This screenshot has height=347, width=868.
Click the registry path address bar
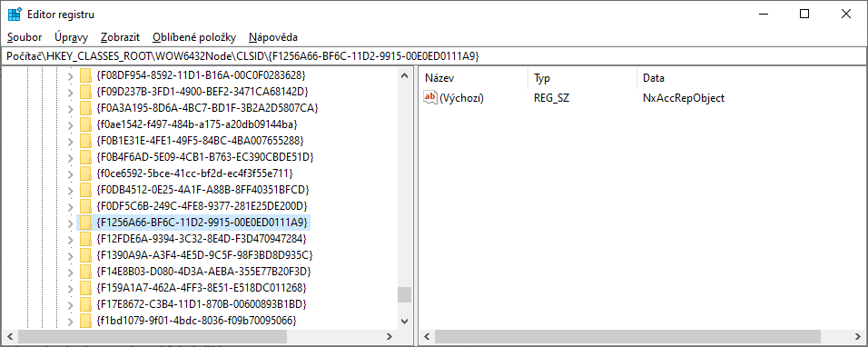coord(433,56)
